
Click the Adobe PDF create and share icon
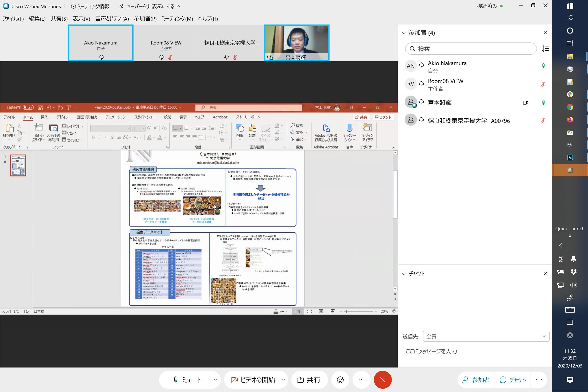[x=326, y=128]
